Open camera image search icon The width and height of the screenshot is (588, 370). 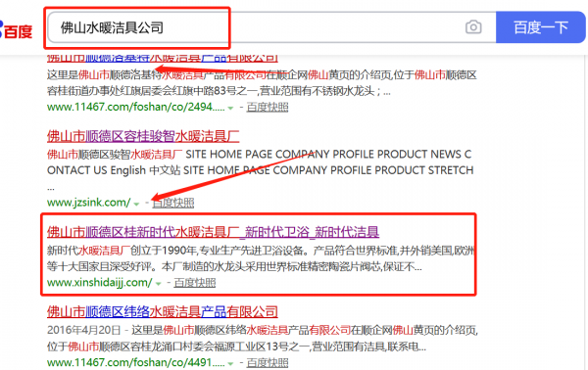473,27
